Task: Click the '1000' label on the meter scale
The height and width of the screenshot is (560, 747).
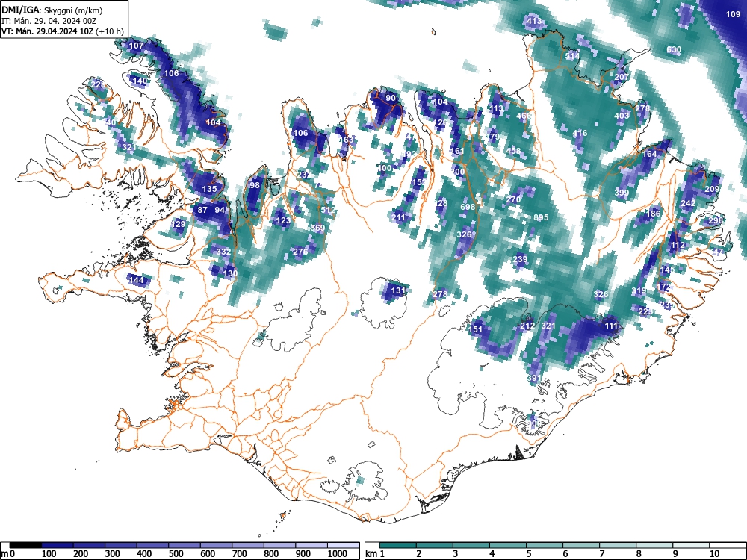Action: coord(338,554)
